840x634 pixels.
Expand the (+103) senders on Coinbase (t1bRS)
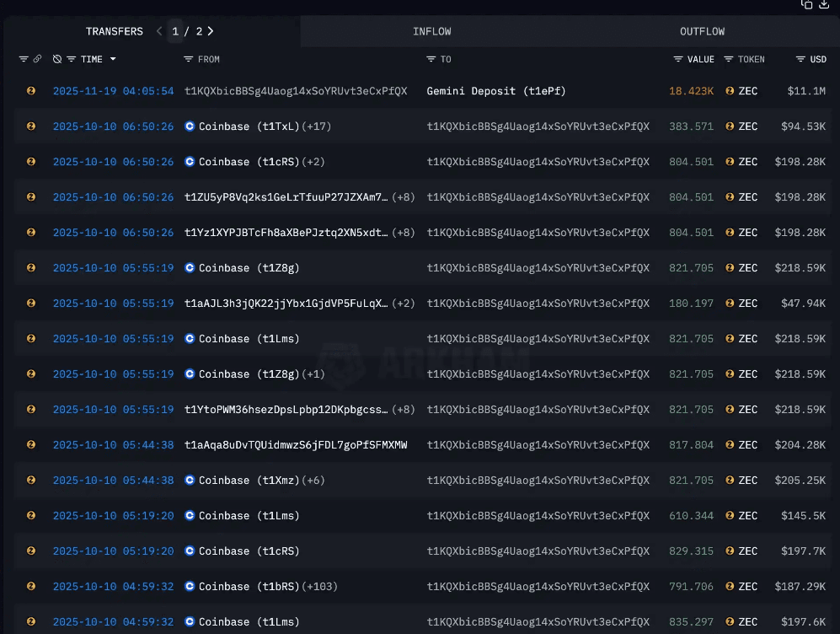click(319, 587)
